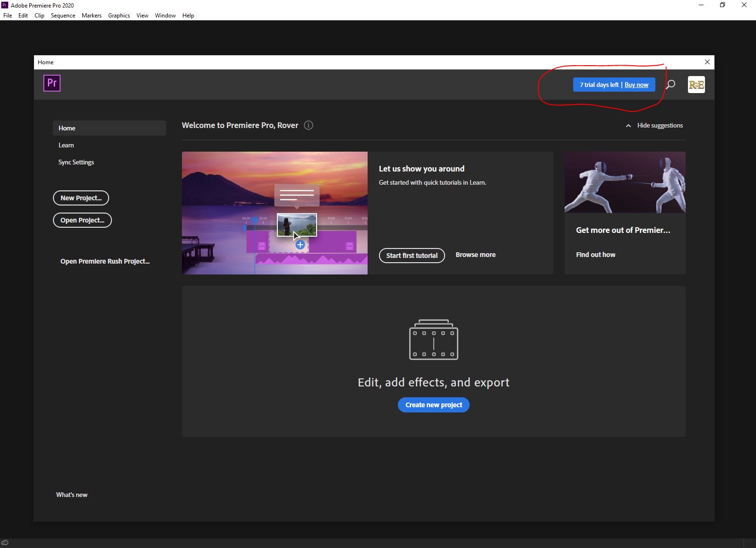The width and height of the screenshot is (756, 548).
Task: Open the Graphics menu
Action: (119, 16)
